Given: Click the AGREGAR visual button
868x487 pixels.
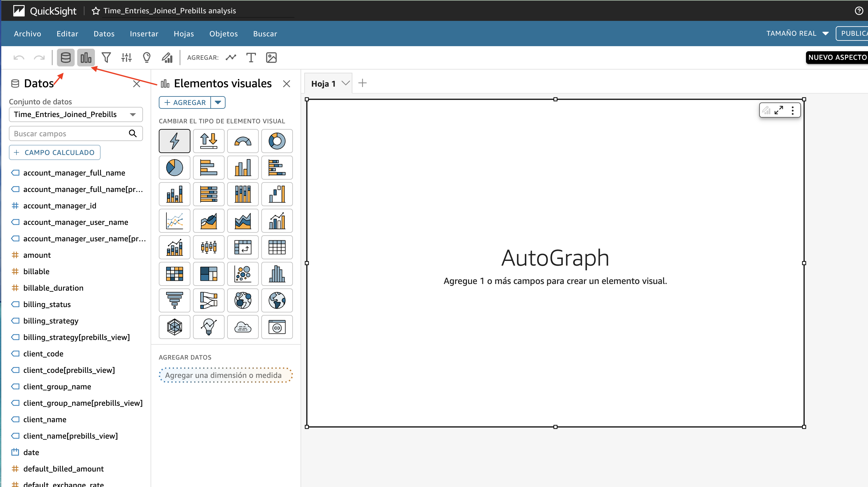Looking at the screenshot, I should point(185,102).
